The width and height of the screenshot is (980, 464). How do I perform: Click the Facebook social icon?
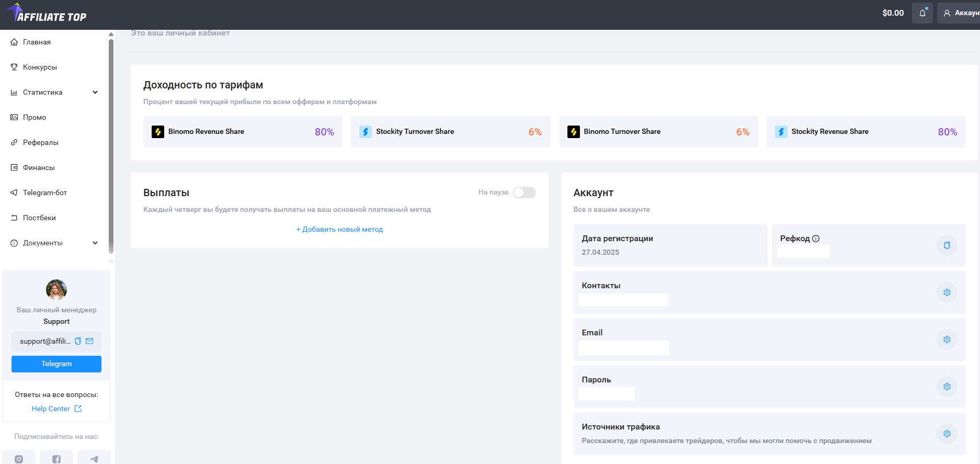click(x=56, y=459)
